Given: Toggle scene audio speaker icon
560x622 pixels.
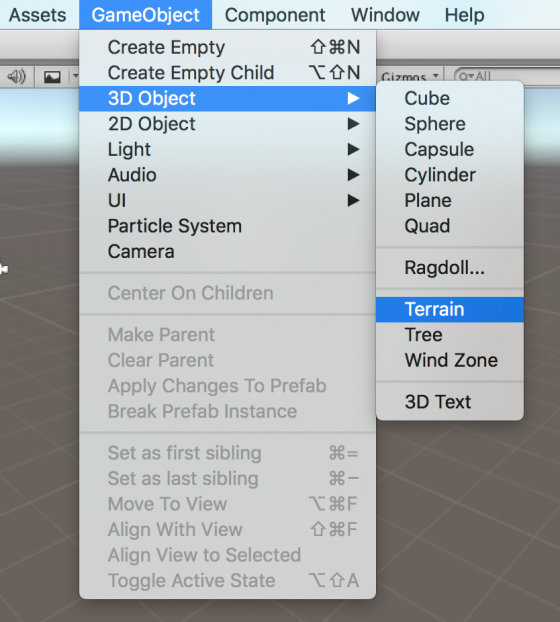Looking at the screenshot, I should tap(17, 76).
